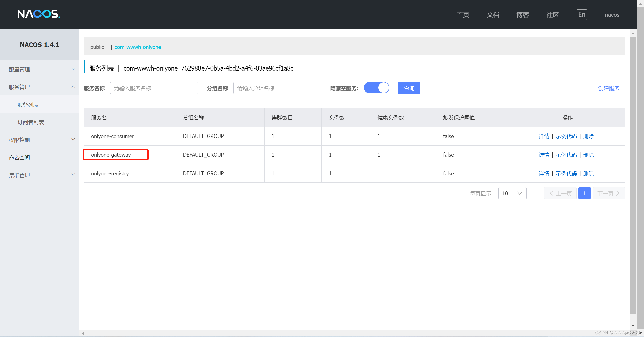The height and width of the screenshot is (337, 644).
Task: Open 详情 for onlyone-consumer
Action: tap(544, 136)
